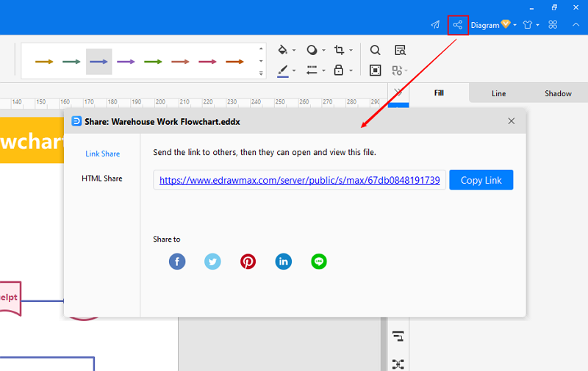588x371 pixels.
Task: Open the crop tool dropdown arrow
Action: 351,50
